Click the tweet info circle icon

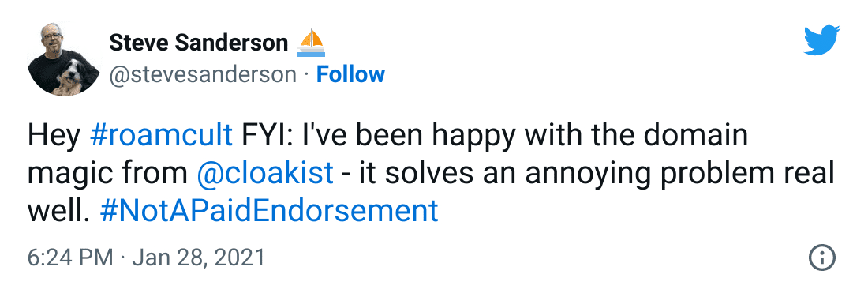tap(821, 258)
